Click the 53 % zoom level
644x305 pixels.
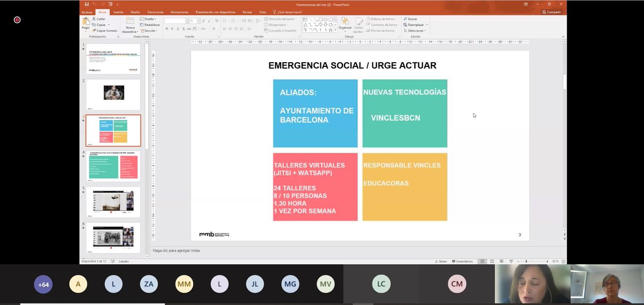(x=555, y=262)
